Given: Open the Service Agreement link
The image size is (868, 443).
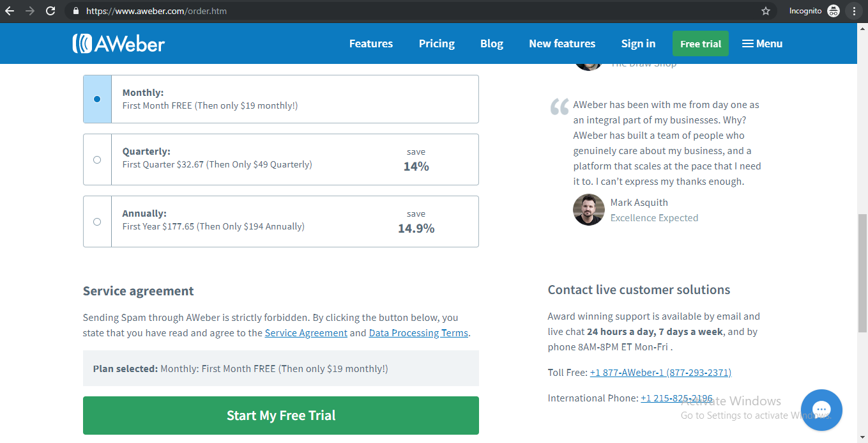Looking at the screenshot, I should tap(306, 333).
